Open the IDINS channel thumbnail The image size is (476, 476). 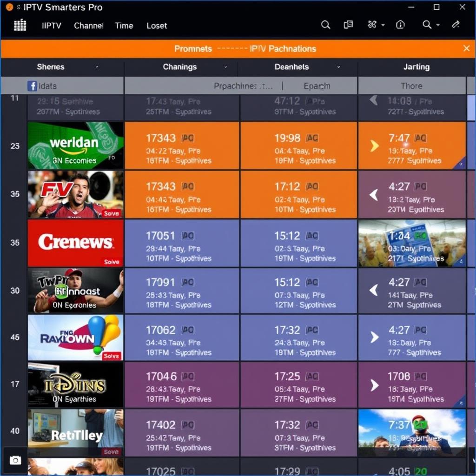76,384
